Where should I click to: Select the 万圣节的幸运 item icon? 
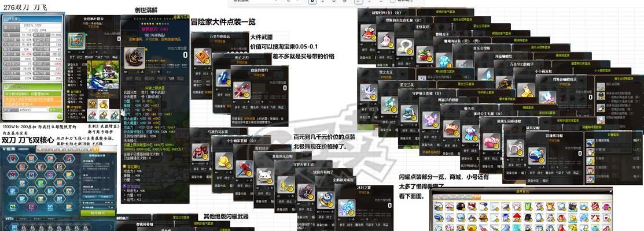click(x=203, y=56)
